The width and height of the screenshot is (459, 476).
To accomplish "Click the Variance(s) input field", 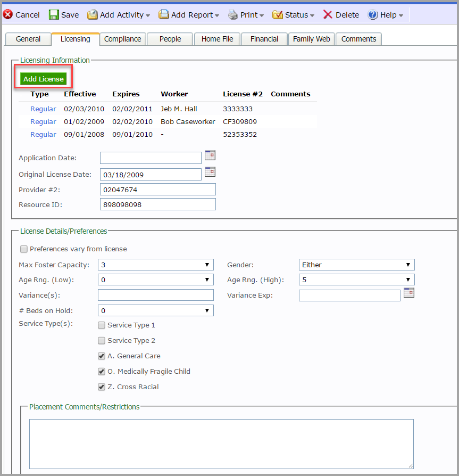I will [155, 295].
